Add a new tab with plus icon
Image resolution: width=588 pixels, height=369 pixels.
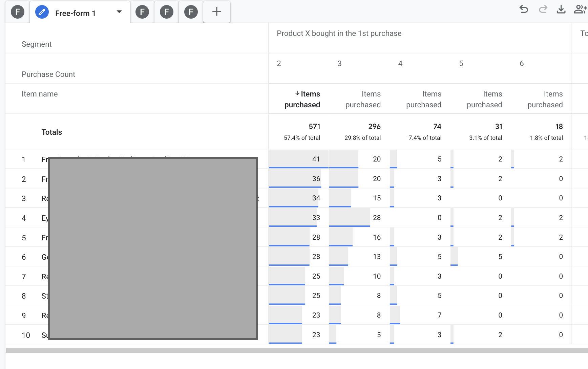point(216,12)
